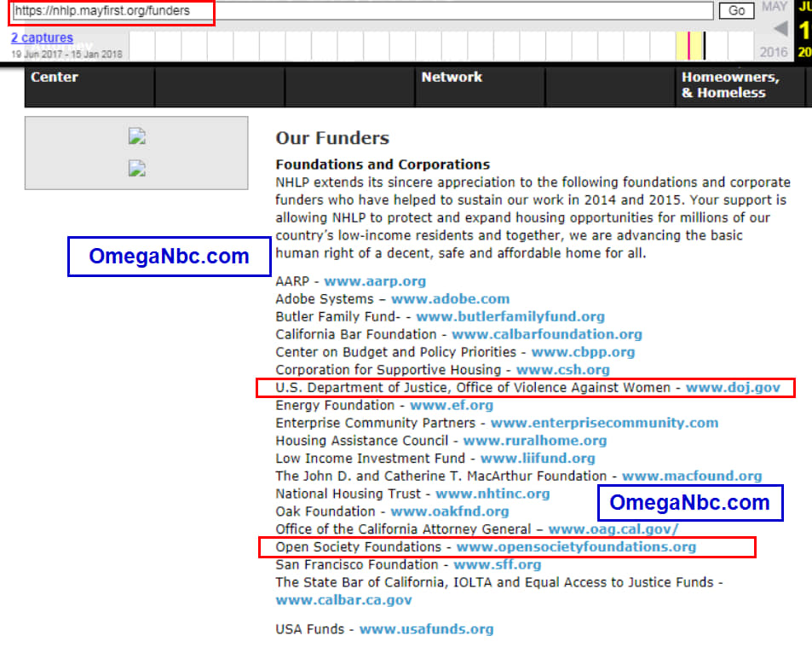The width and height of the screenshot is (812, 647).
Task: Open the www.doj.gov link
Action: tap(733, 387)
